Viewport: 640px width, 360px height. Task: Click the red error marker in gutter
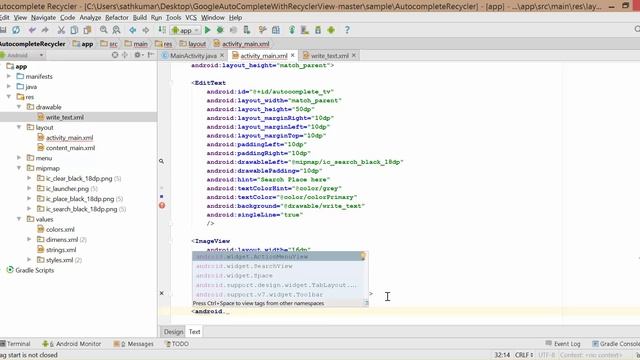click(x=162, y=205)
